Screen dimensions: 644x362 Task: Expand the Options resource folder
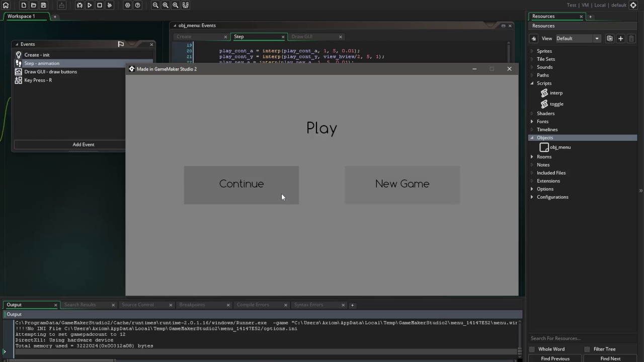[532, 189]
